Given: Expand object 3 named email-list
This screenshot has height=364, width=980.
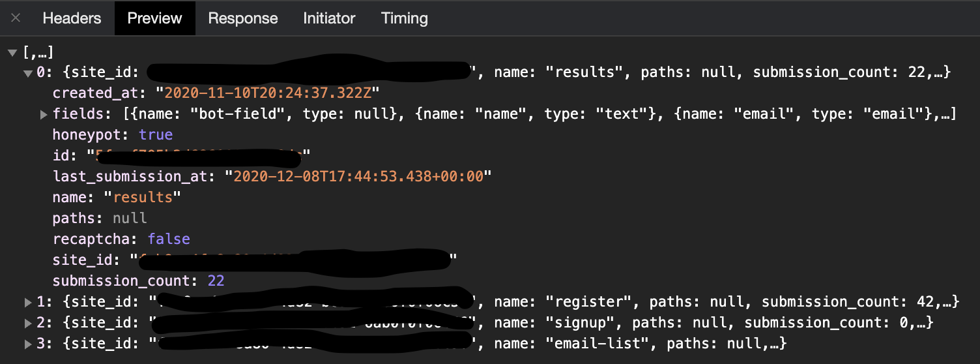Looking at the screenshot, I should click(28, 344).
